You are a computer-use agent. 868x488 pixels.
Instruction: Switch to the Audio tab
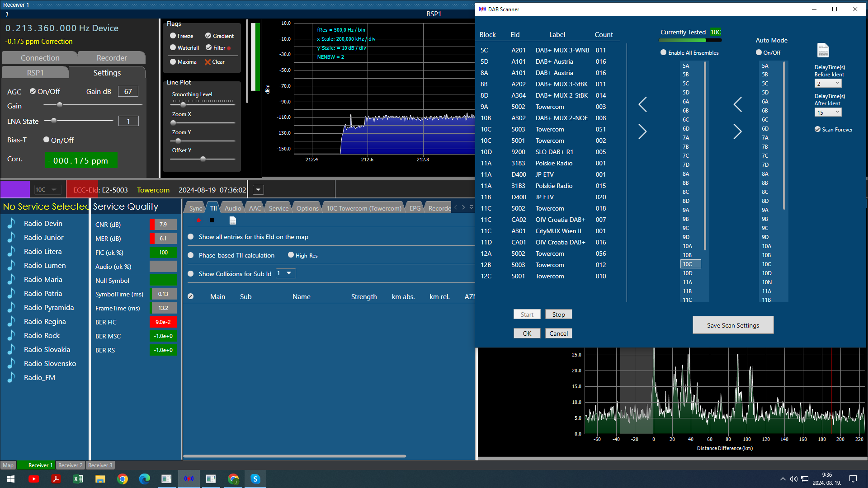click(x=233, y=208)
